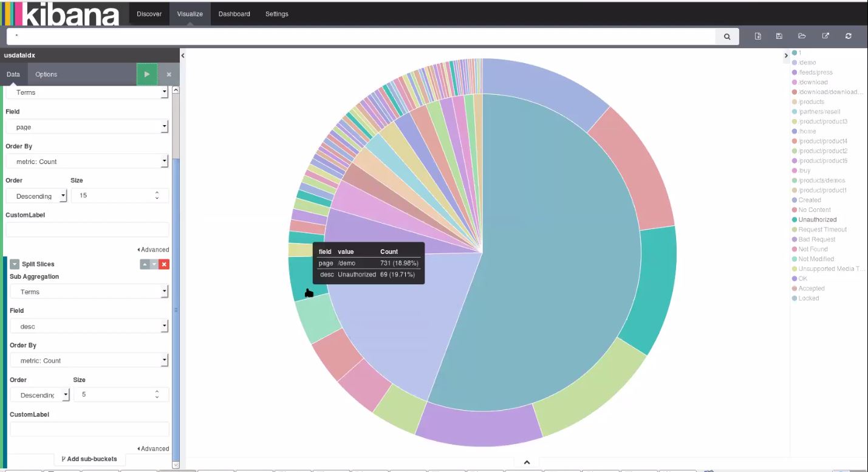
Task: Open the Discover tab
Action: point(149,14)
